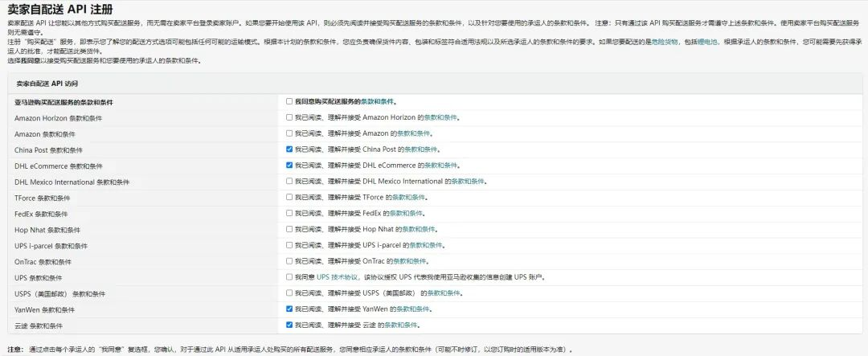Check the Amazon Shipping main terms agreement checkbox

[x=289, y=102]
